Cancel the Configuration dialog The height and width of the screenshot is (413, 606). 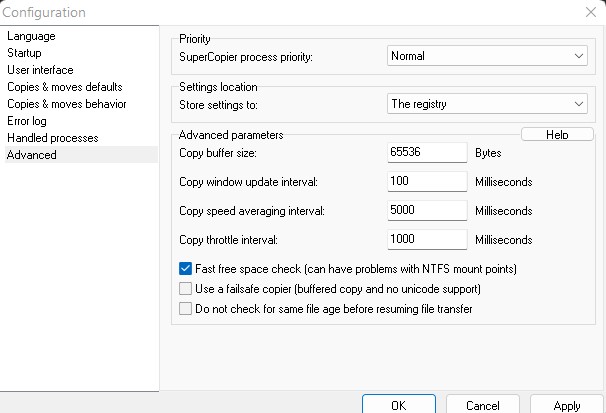(x=483, y=405)
